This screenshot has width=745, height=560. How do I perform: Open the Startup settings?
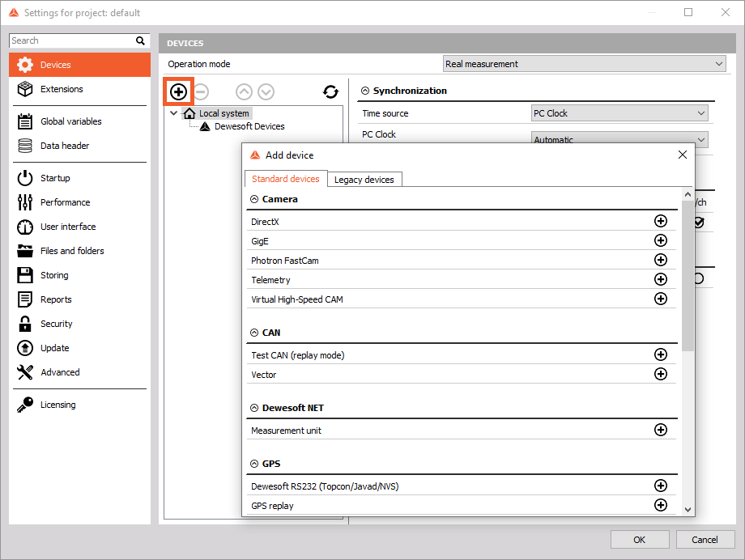point(80,178)
